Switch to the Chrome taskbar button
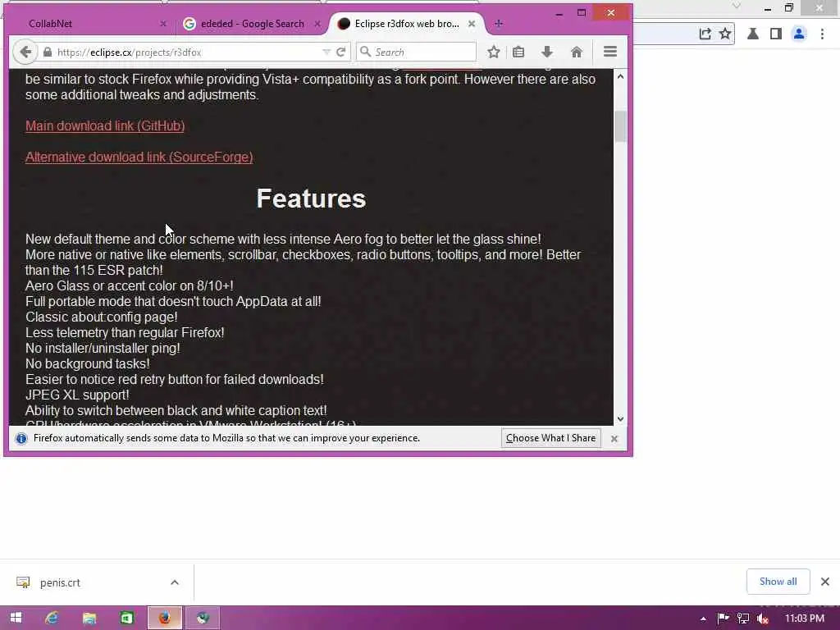The width and height of the screenshot is (840, 630). [203, 619]
